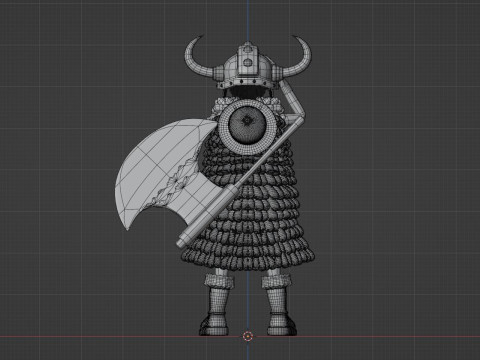Click the helmet dome of the viking
480x360 pixels.
click(x=247, y=65)
